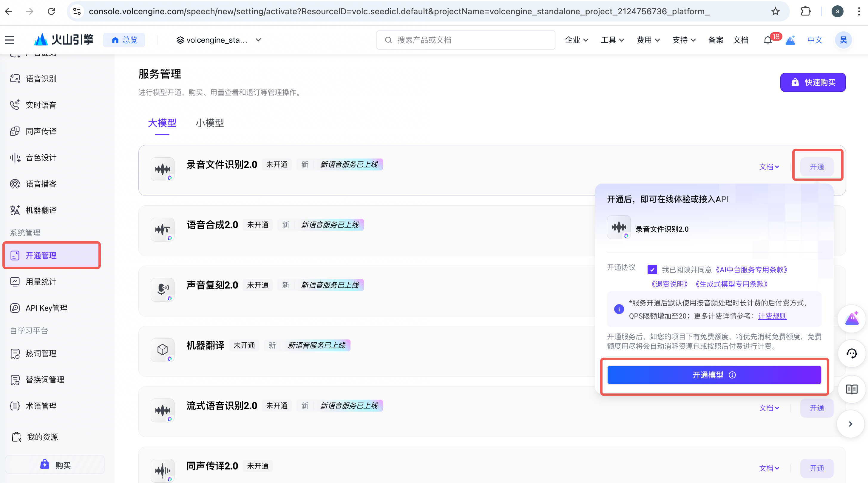868x483 pixels.
Task: Click the Volcengine logo
Action: tap(64, 40)
